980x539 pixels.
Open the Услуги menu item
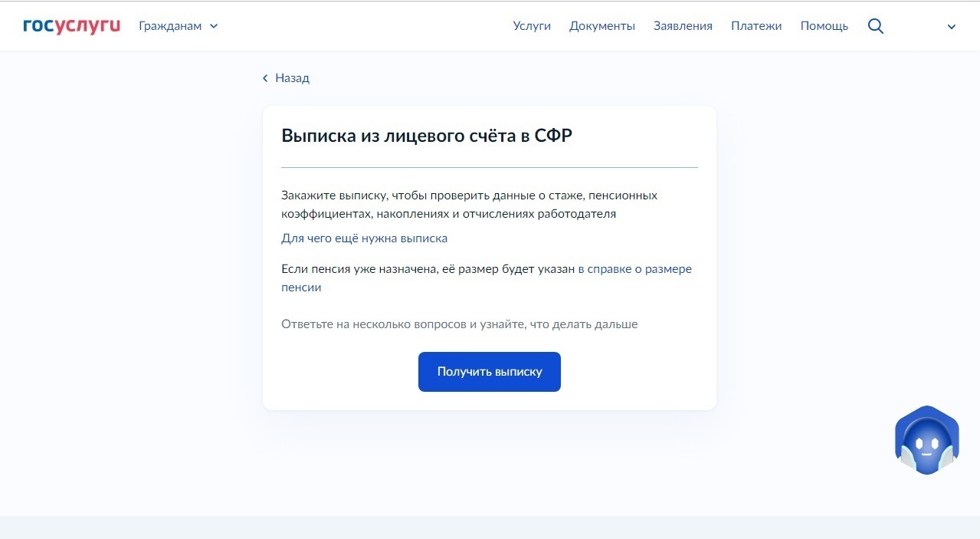click(532, 26)
